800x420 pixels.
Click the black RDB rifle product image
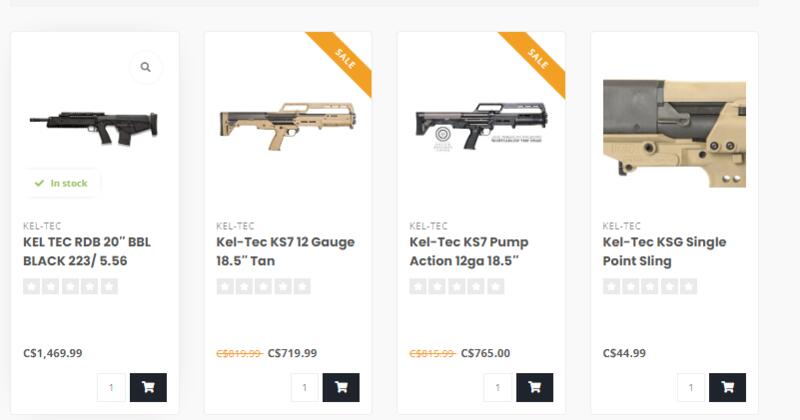94,124
